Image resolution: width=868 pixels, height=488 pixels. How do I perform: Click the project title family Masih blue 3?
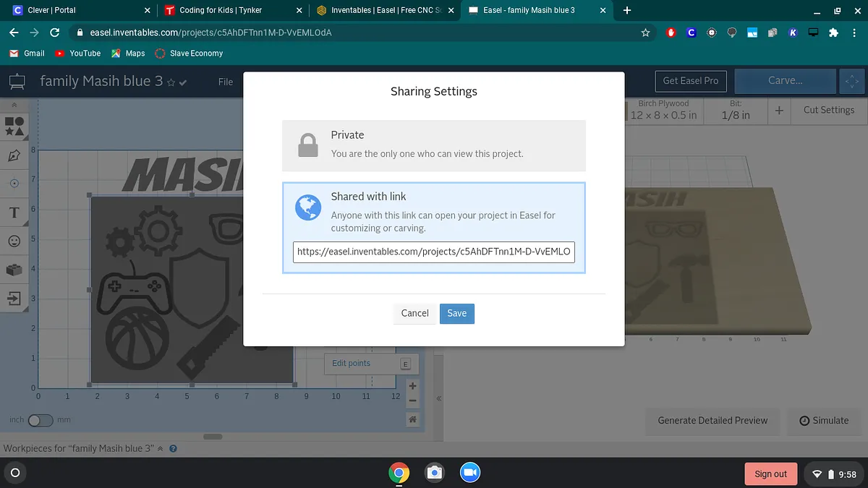[x=101, y=81]
